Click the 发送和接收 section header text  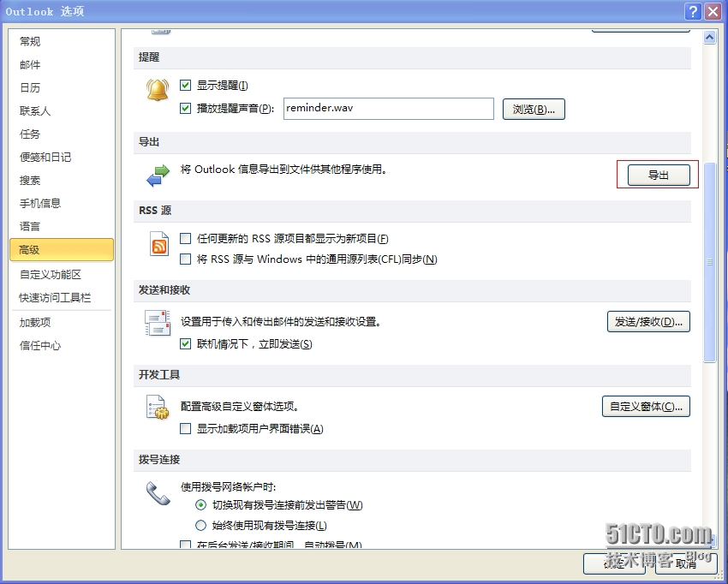[164, 289]
